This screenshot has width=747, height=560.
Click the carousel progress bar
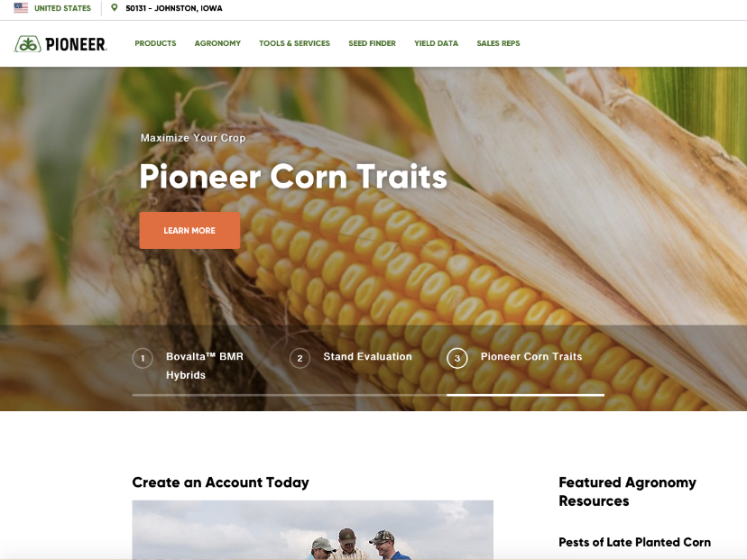pos(368,395)
